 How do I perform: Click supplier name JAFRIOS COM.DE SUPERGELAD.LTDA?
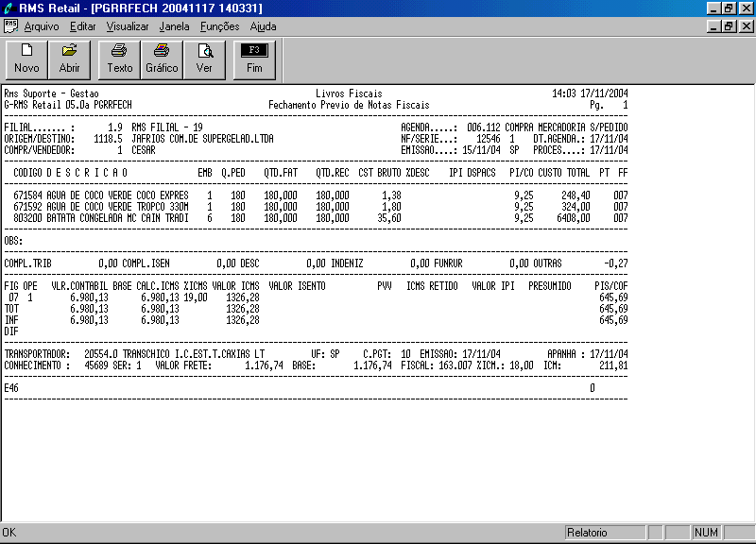pyautogui.click(x=202, y=139)
